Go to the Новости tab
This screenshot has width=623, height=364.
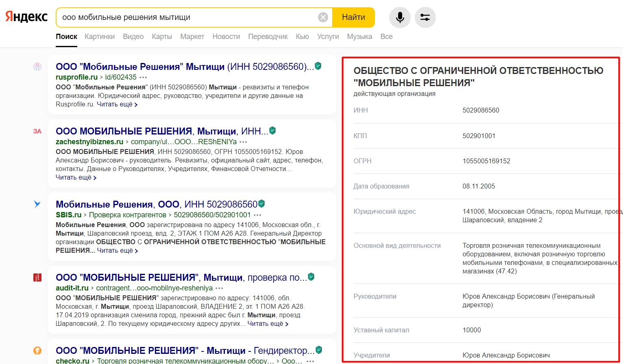(226, 37)
